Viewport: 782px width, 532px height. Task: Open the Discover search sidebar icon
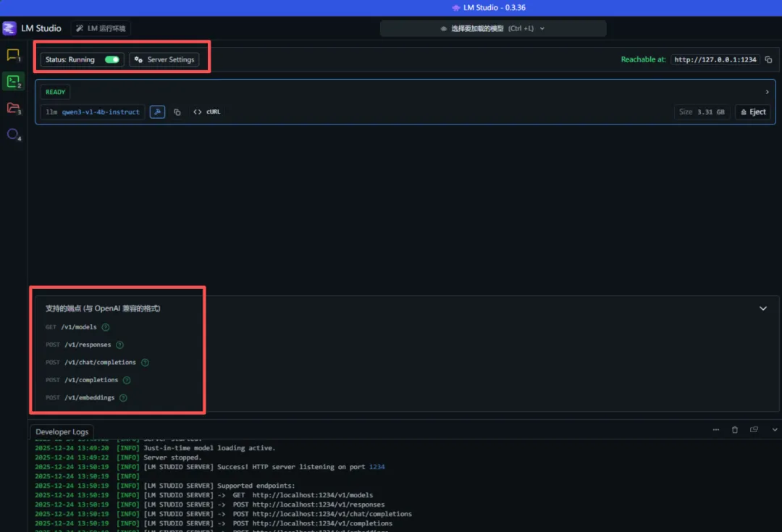point(13,134)
